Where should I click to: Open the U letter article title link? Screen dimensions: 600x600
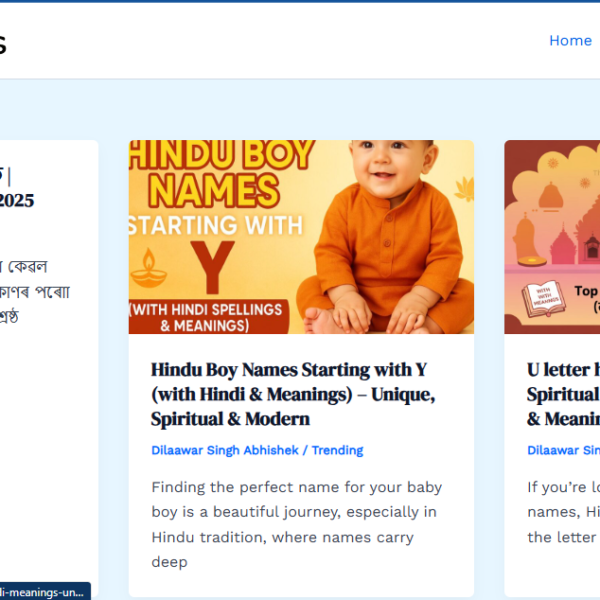click(x=563, y=394)
